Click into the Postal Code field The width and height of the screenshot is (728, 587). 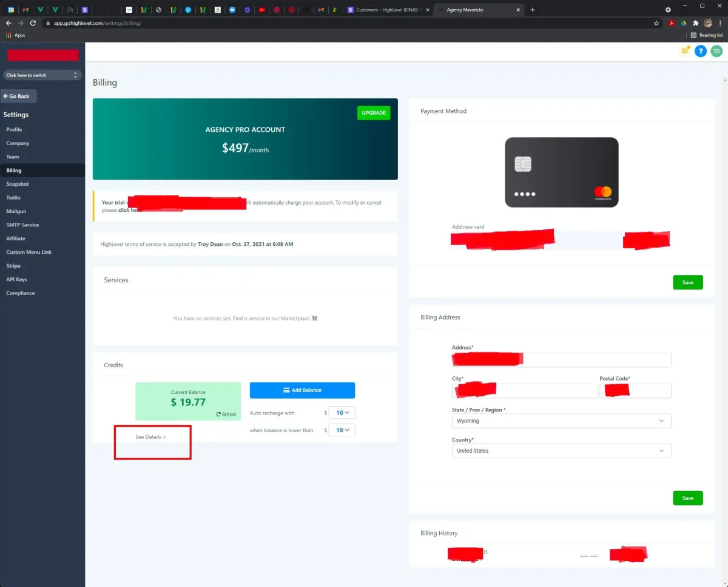(x=635, y=391)
